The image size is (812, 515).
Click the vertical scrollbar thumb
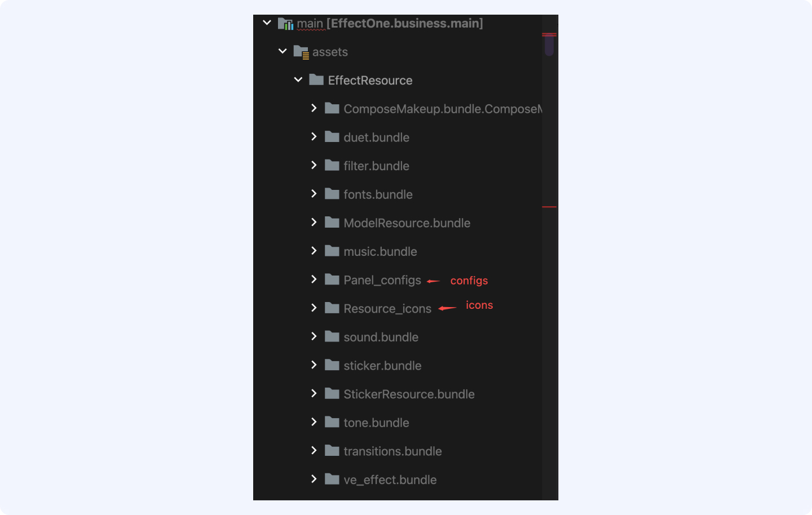tap(549, 45)
